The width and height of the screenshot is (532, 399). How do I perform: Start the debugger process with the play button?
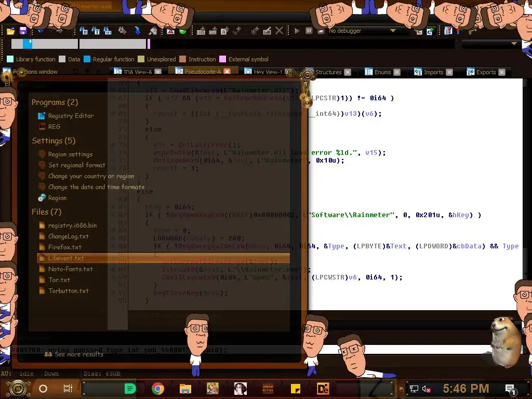tap(297, 31)
